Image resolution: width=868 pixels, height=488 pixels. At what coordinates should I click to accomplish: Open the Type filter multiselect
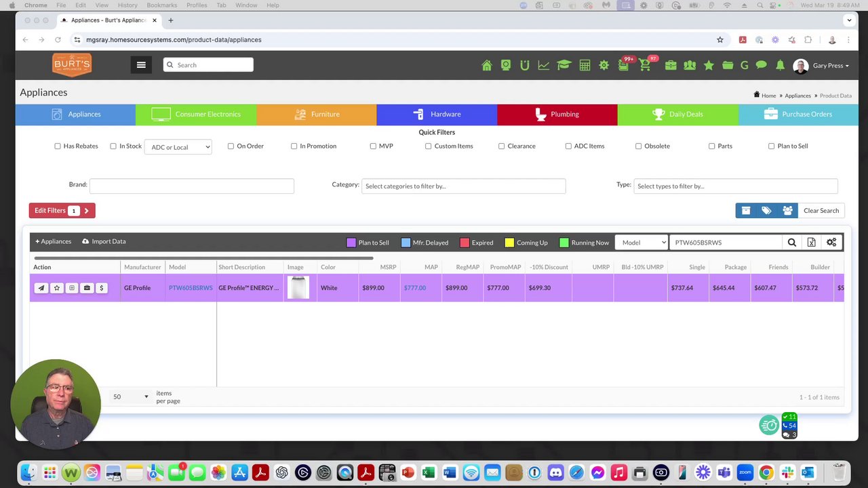pos(736,186)
